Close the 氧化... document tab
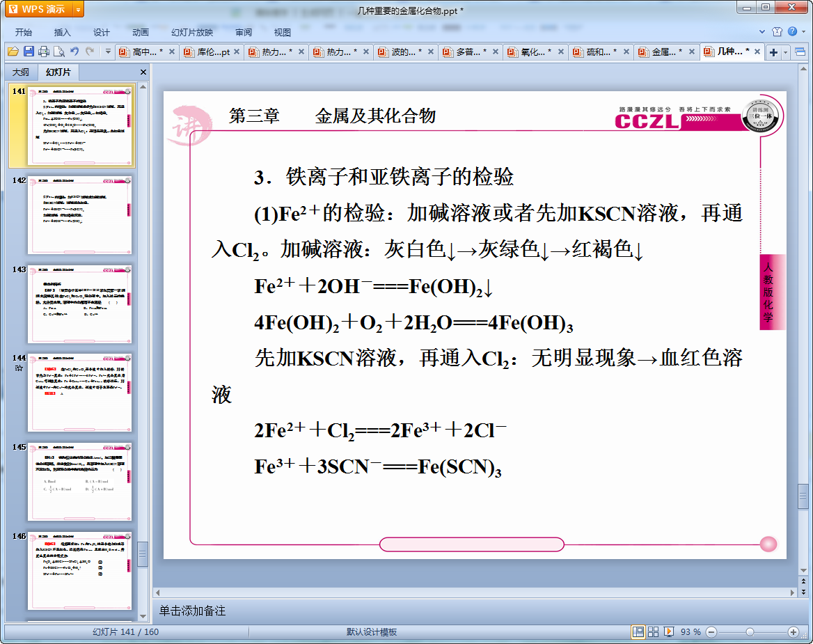The height and width of the screenshot is (644, 813). (560, 52)
